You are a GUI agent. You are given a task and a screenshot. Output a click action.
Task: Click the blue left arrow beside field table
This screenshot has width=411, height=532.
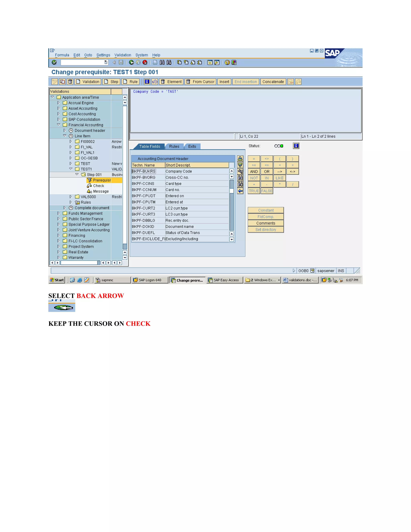240,191
